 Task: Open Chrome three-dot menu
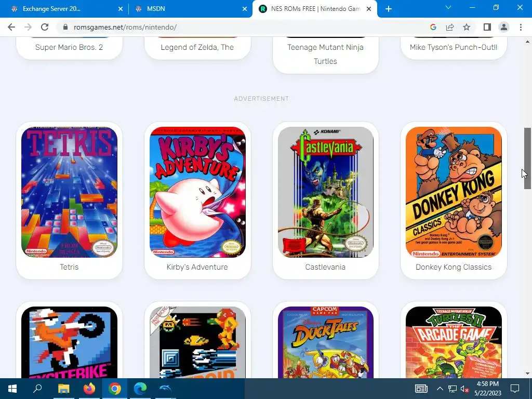521,27
